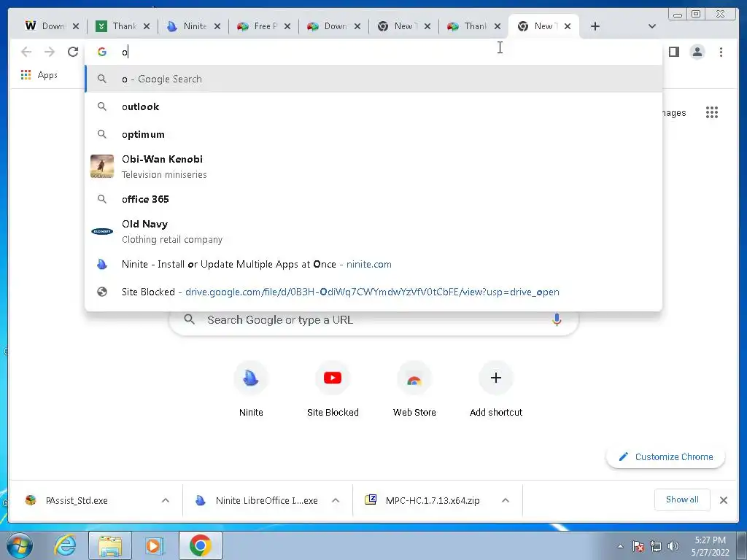
Task: Open the Web Store shortcut tile
Action: [x=414, y=389]
